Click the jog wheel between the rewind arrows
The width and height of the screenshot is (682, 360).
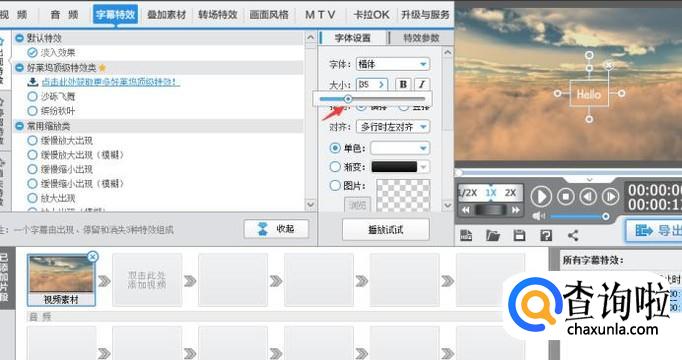[x=491, y=210]
